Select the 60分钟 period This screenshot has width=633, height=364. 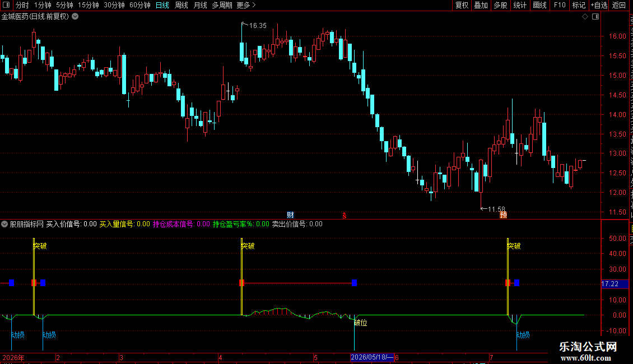139,5
